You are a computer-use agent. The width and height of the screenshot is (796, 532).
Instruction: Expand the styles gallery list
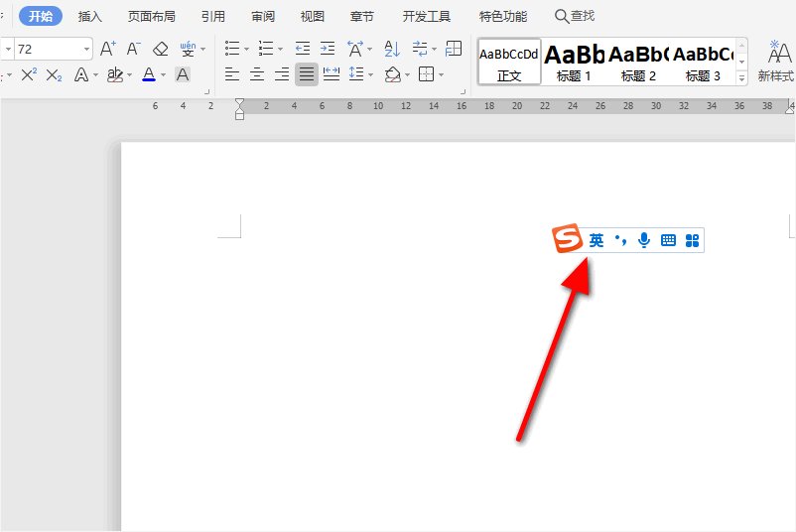pos(741,76)
